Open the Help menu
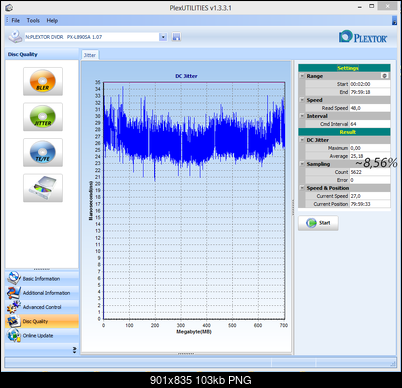The width and height of the screenshot is (402, 388). point(52,21)
